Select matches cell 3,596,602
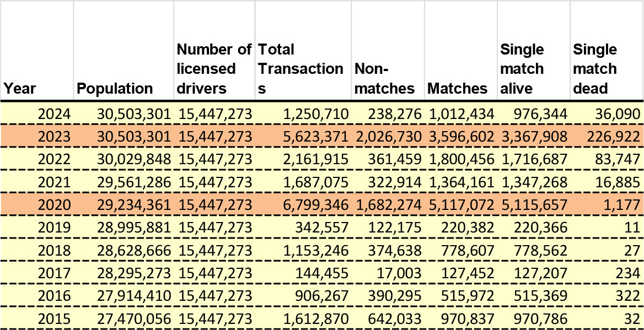This screenshot has width=644, height=330. tap(461, 137)
